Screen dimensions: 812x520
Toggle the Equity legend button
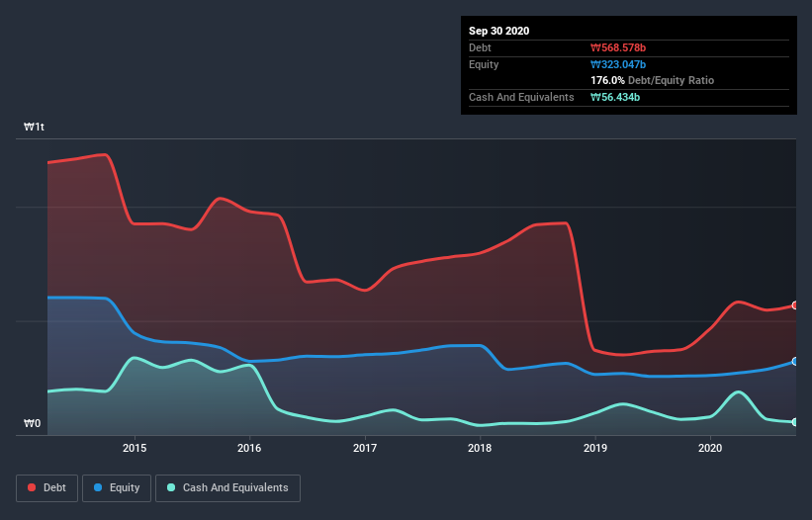pos(117,488)
